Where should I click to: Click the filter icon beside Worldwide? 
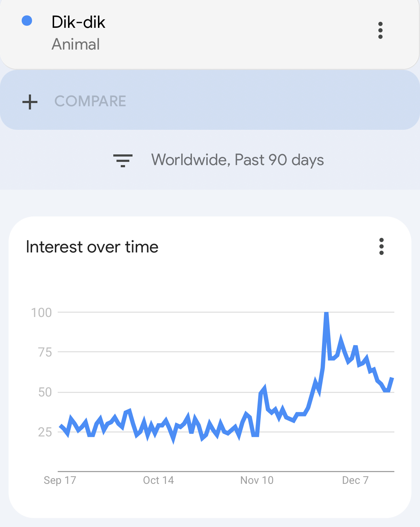[123, 160]
